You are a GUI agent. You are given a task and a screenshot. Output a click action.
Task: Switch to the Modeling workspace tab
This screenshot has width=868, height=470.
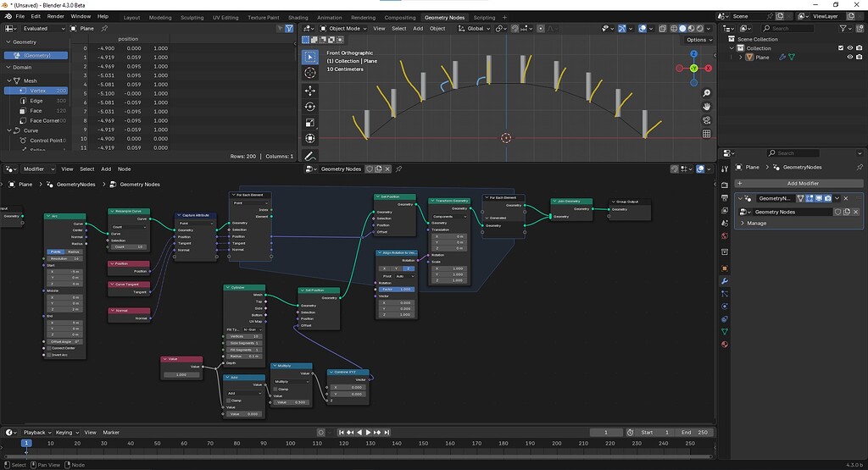pos(160,18)
